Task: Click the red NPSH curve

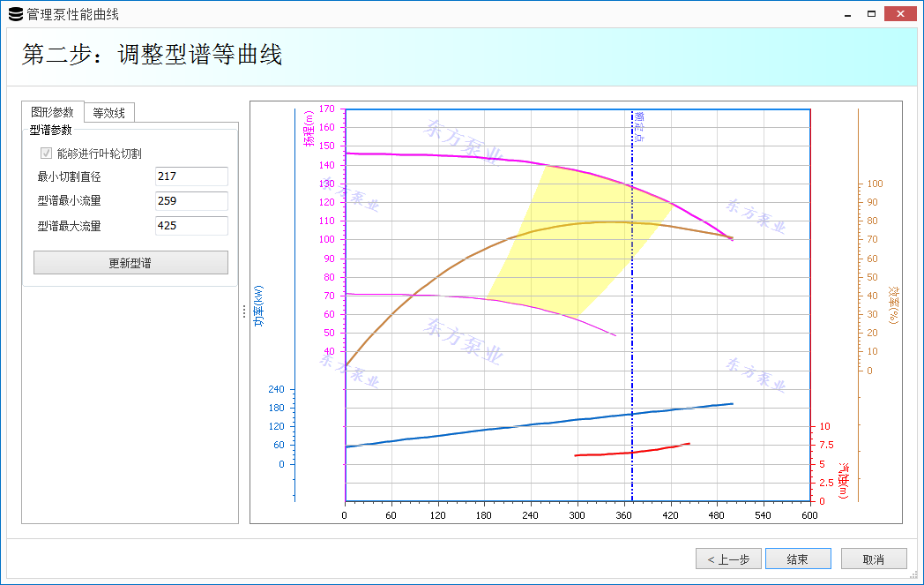Action: (x=631, y=453)
